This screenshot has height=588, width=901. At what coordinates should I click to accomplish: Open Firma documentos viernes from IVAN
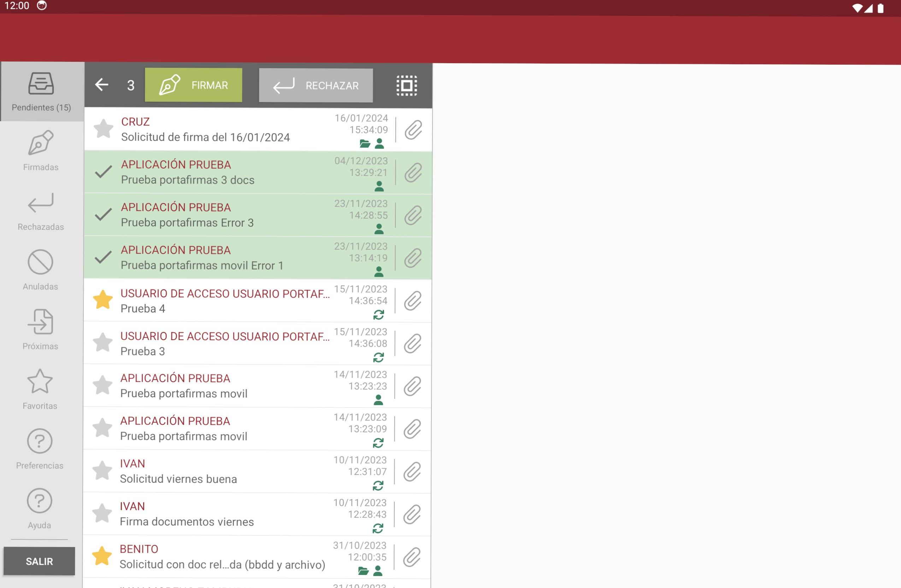187,522
